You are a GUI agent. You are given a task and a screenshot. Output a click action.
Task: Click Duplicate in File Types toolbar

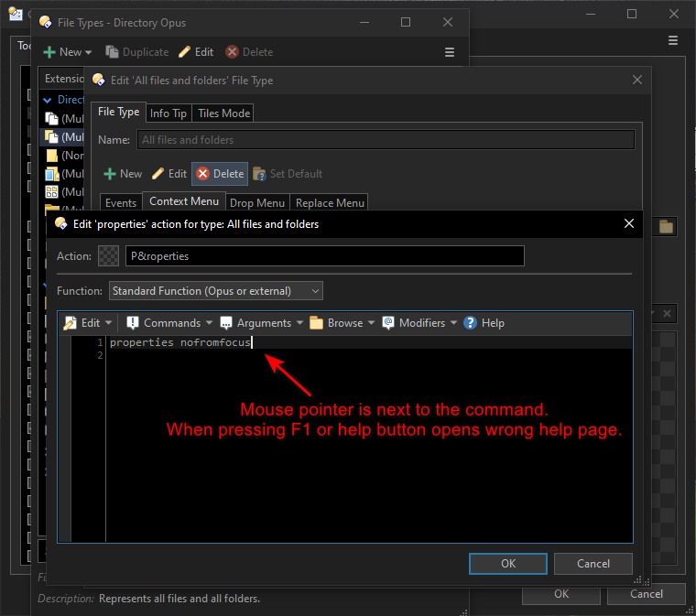(x=136, y=52)
